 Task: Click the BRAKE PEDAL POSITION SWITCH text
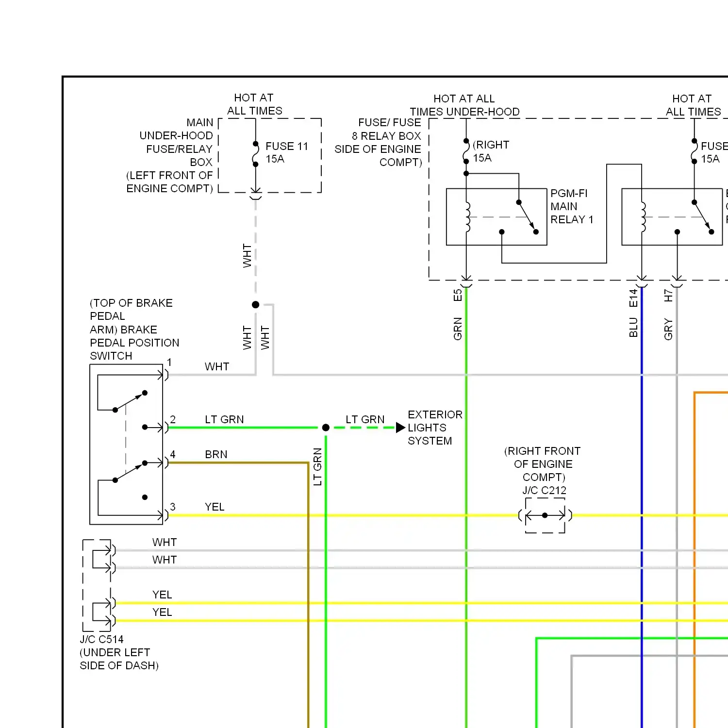(x=134, y=343)
